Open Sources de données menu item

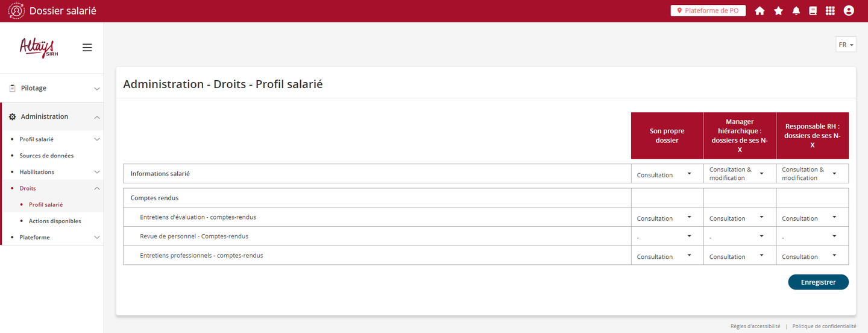tap(46, 156)
